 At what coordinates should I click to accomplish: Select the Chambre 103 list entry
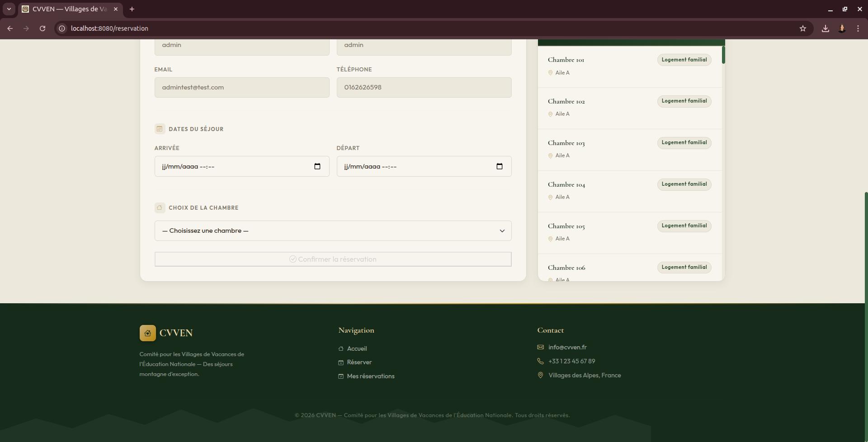point(630,150)
